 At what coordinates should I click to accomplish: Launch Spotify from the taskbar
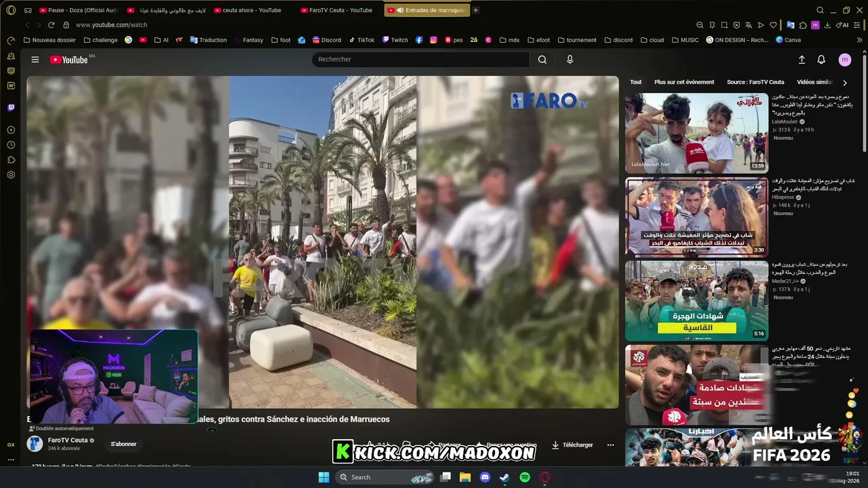click(x=525, y=477)
